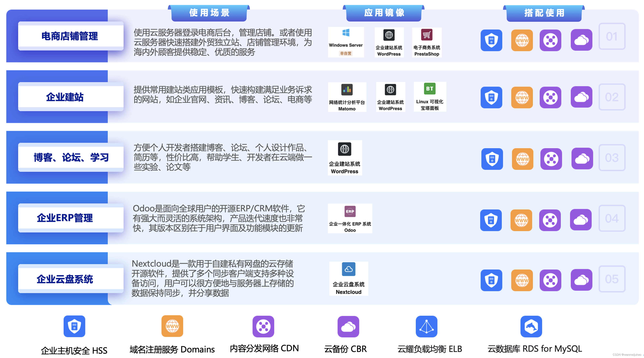Click purple CDN icon in row 02

pos(550,97)
